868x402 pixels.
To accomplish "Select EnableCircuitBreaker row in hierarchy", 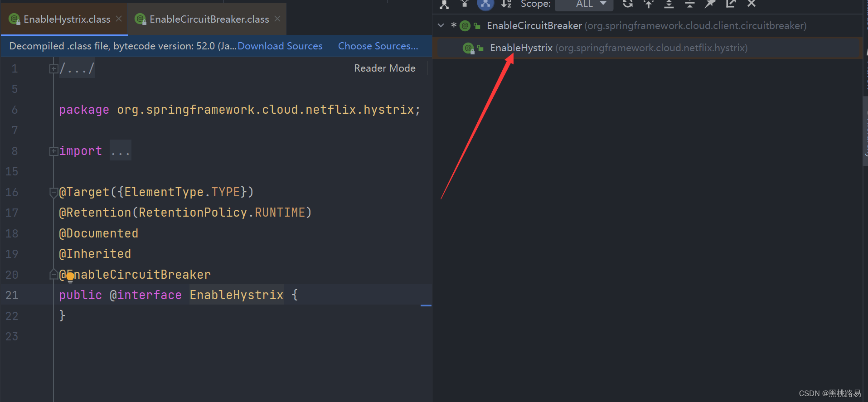I will pos(647,26).
